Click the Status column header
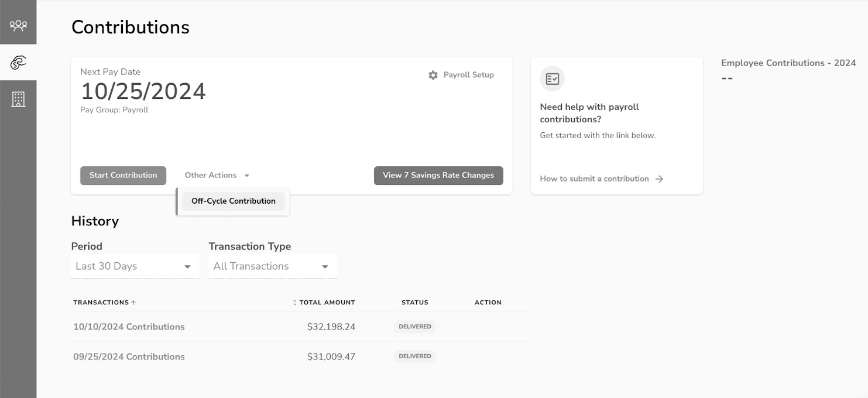 pos(415,303)
